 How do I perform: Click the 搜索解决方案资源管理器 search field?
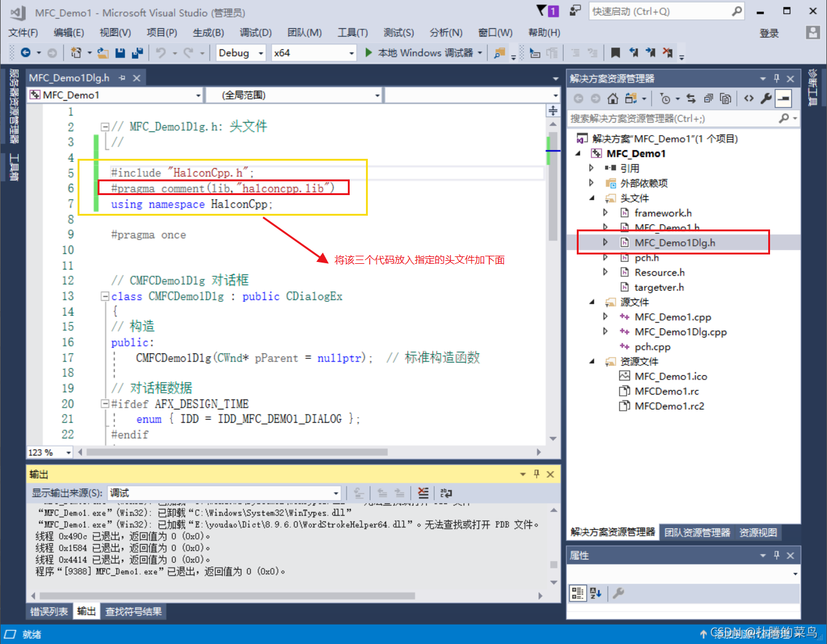(x=672, y=118)
